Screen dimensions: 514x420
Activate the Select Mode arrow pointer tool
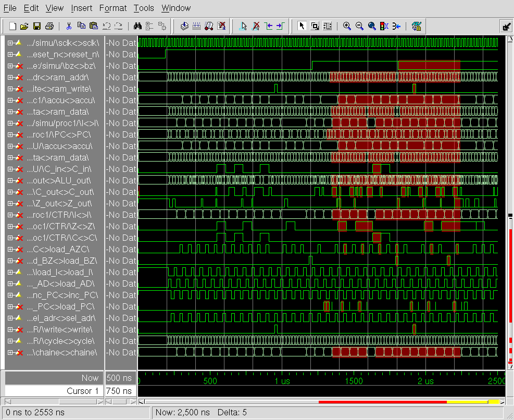[302, 26]
